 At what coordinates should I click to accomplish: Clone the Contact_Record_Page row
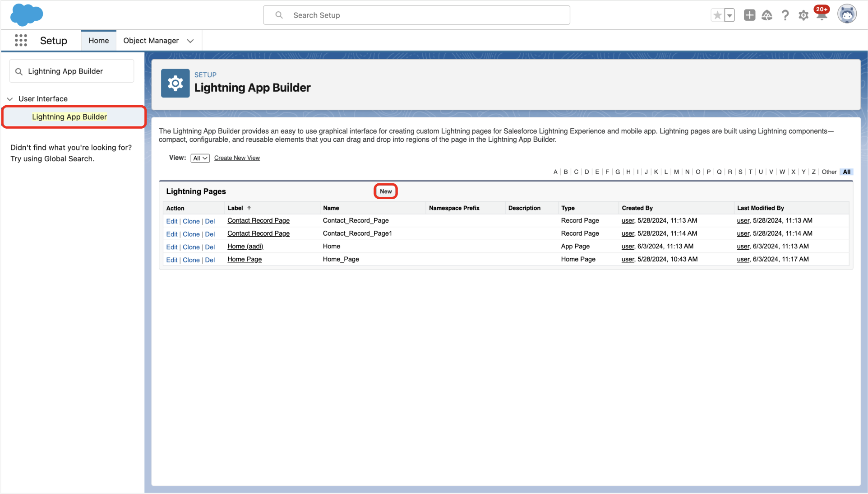[x=191, y=221]
